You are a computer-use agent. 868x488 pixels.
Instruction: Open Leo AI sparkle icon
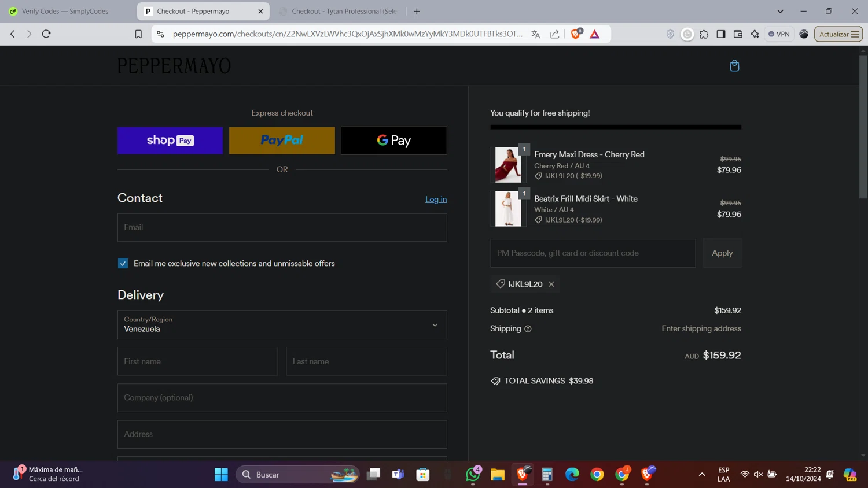pos(755,34)
